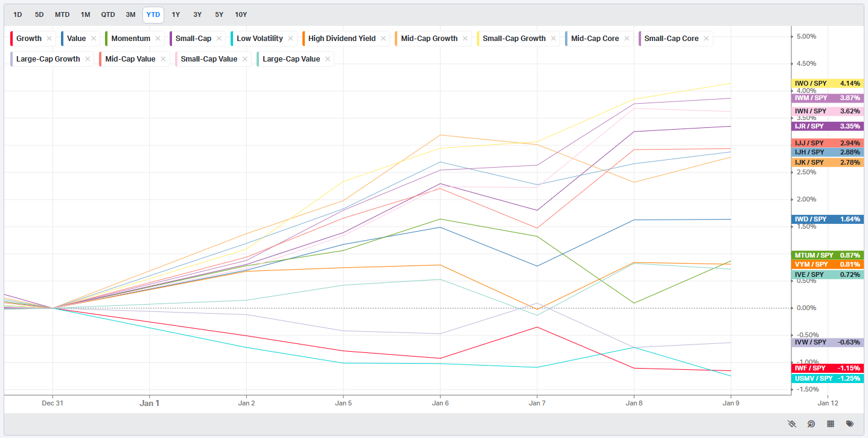Viewport: 868px width, 438px height.
Task: Click the IJJ / SPY 2.94% tag
Action: tap(827, 143)
